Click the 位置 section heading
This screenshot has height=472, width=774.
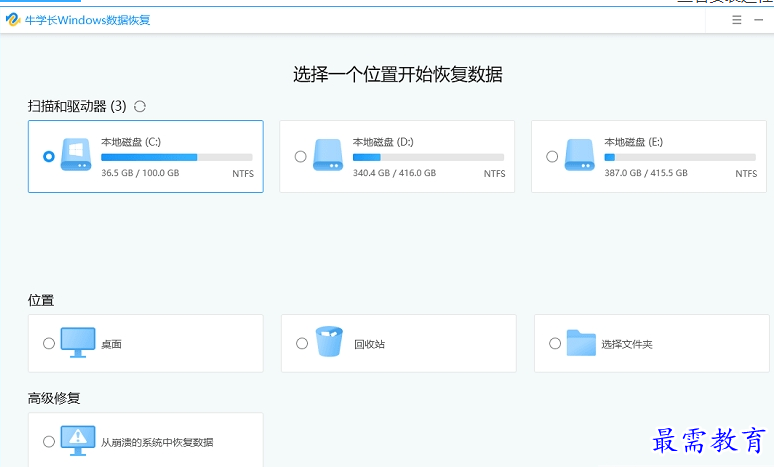(41, 300)
